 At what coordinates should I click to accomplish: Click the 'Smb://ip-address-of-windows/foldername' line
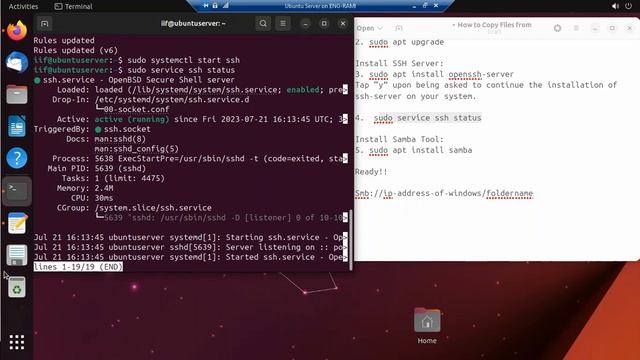(x=444, y=193)
